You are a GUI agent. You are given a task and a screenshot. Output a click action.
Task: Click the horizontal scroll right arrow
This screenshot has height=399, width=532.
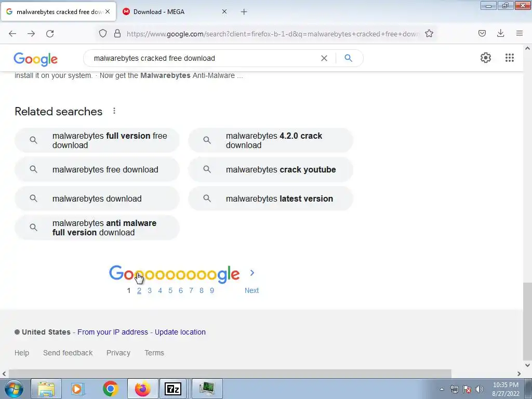[x=519, y=374]
